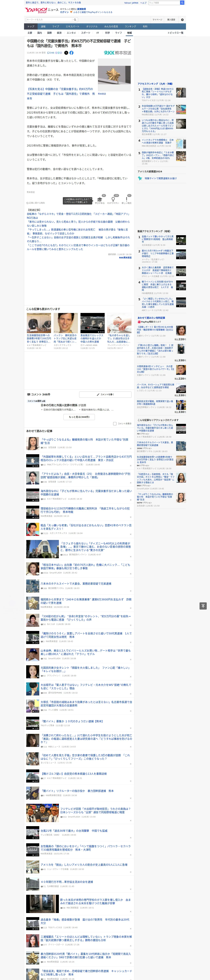210x980 pixels.
Task: Focus the キーワードを入力 search field
Action: coord(49,20)
